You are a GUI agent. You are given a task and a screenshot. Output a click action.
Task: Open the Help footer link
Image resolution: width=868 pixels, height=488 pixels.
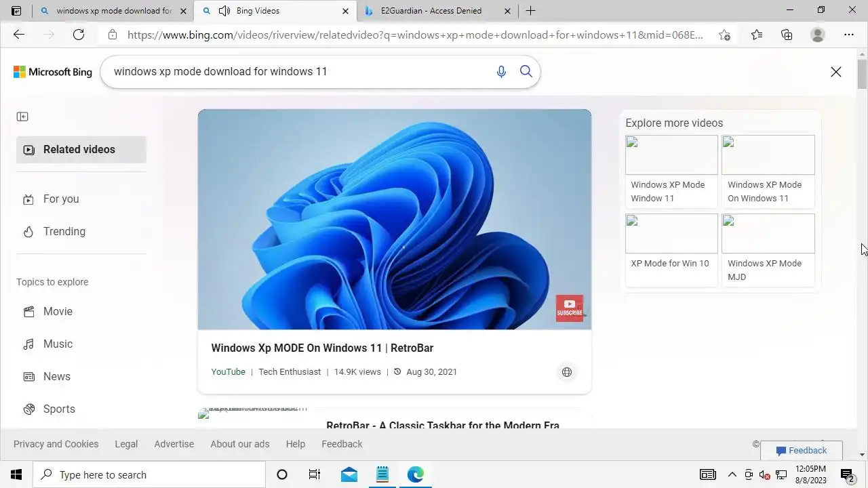[x=296, y=444]
